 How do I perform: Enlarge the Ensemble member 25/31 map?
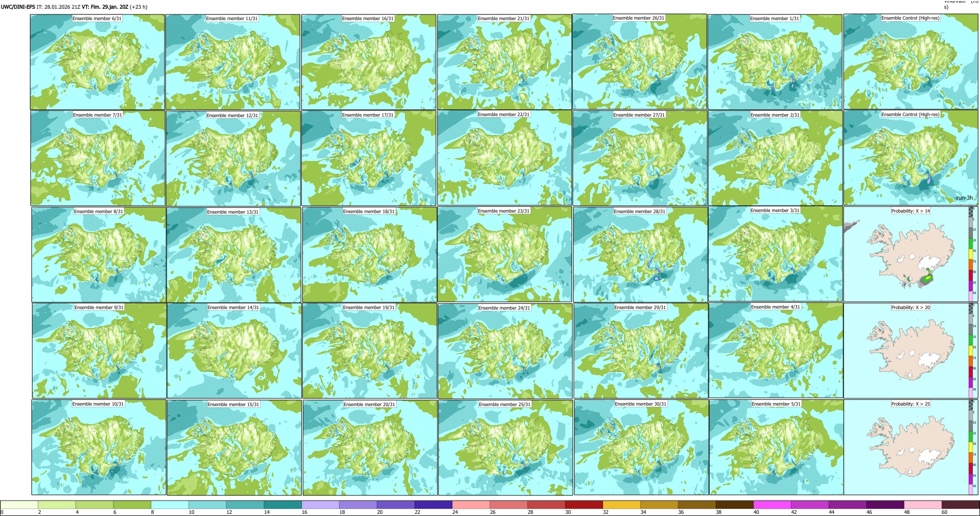(x=506, y=447)
